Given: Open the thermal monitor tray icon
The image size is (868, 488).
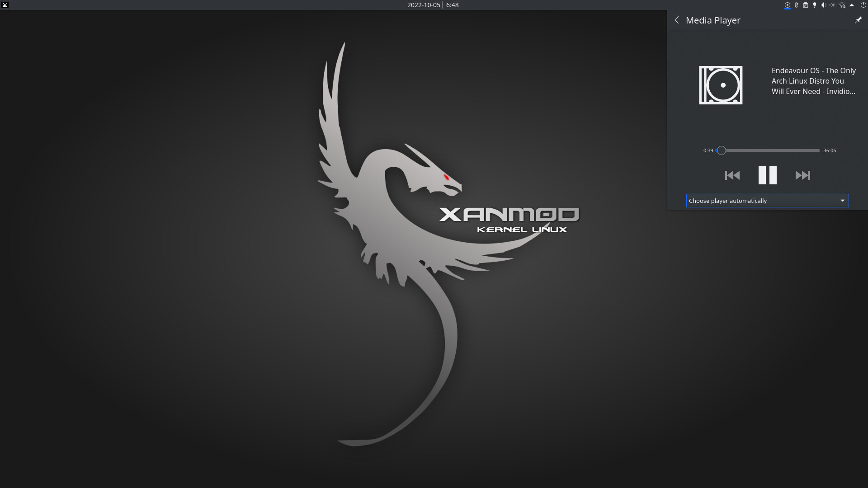Looking at the screenshot, I should 797,5.
